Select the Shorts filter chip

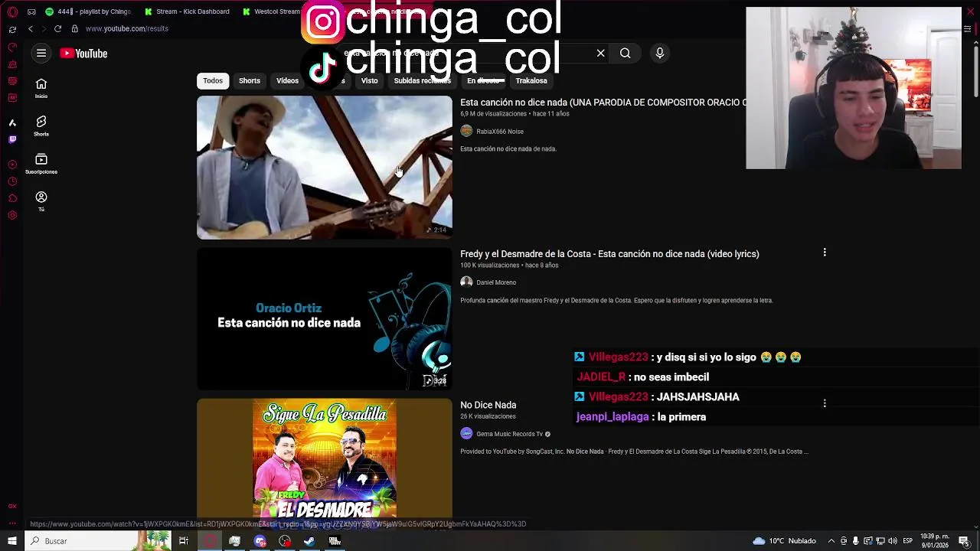(250, 80)
